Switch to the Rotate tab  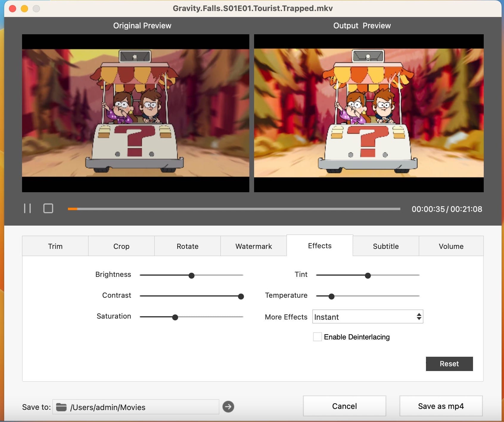tap(187, 246)
